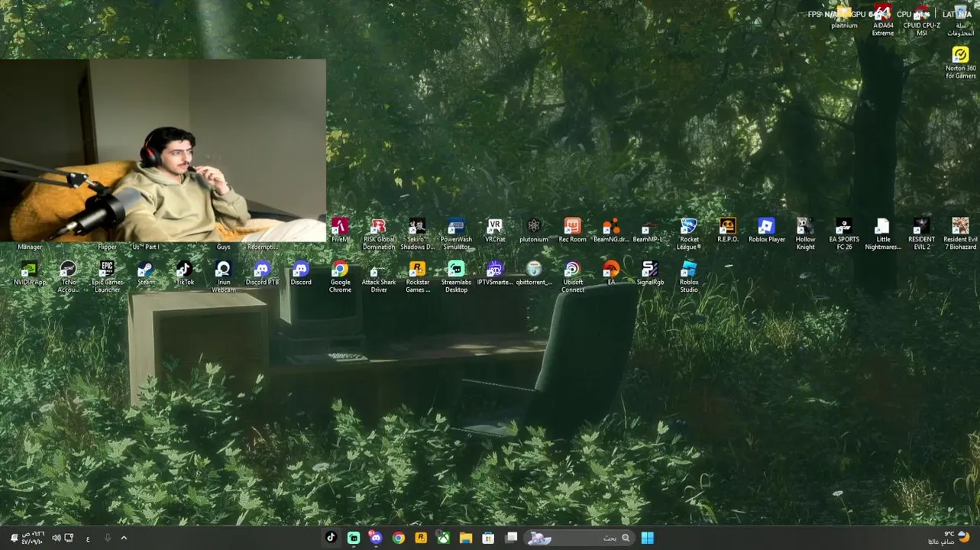
Task: Launch Rec Room from the desktop
Action: (572, 226)
